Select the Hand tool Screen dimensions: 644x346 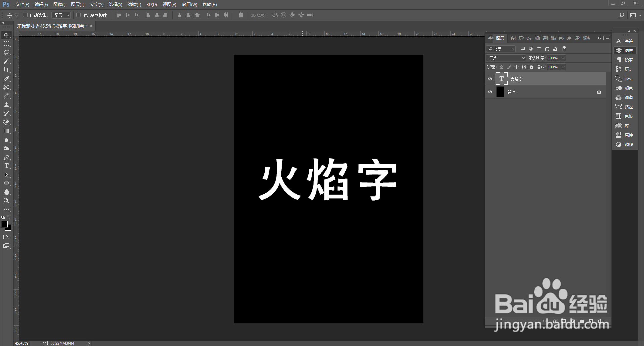coord(6,192)
